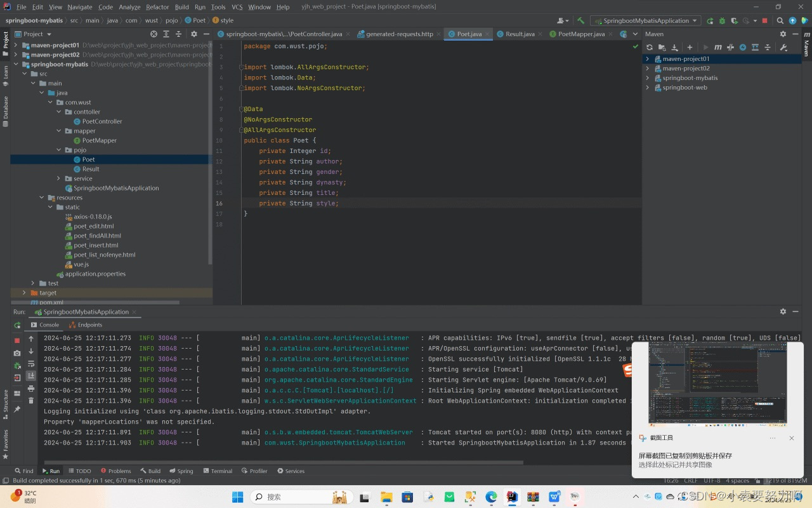Open TODO tool window
The height and width of the screenshot is (508, 812).
79,471
